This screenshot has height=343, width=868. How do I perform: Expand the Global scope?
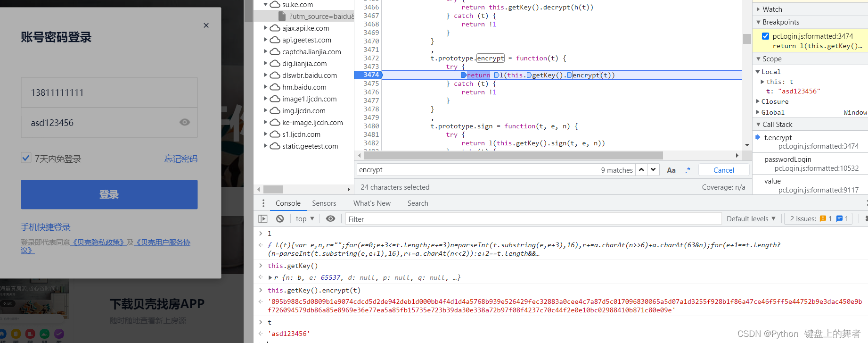tap(758, 112)
